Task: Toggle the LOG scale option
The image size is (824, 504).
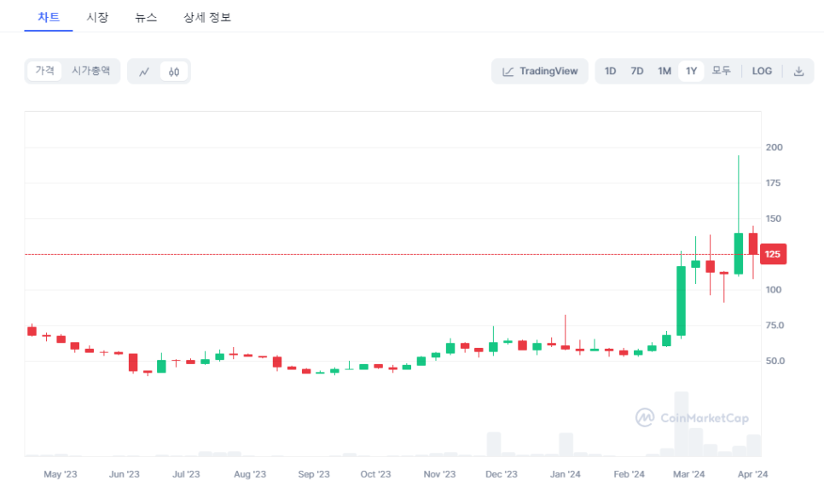Action: [762, 72]
